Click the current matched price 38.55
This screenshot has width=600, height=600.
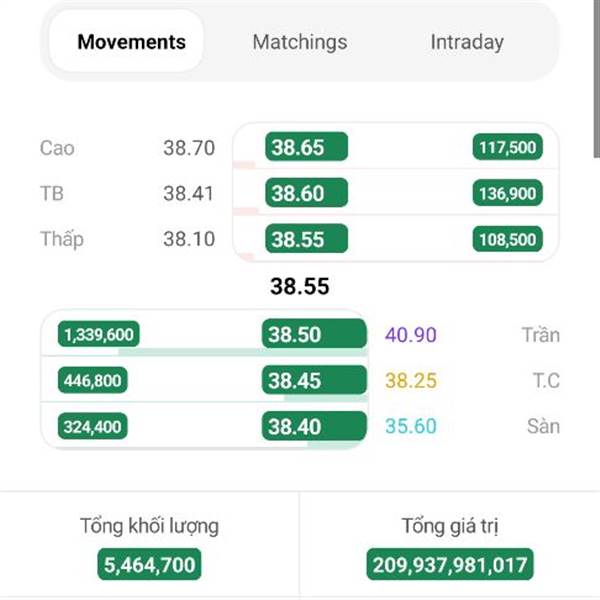[300, 286]
